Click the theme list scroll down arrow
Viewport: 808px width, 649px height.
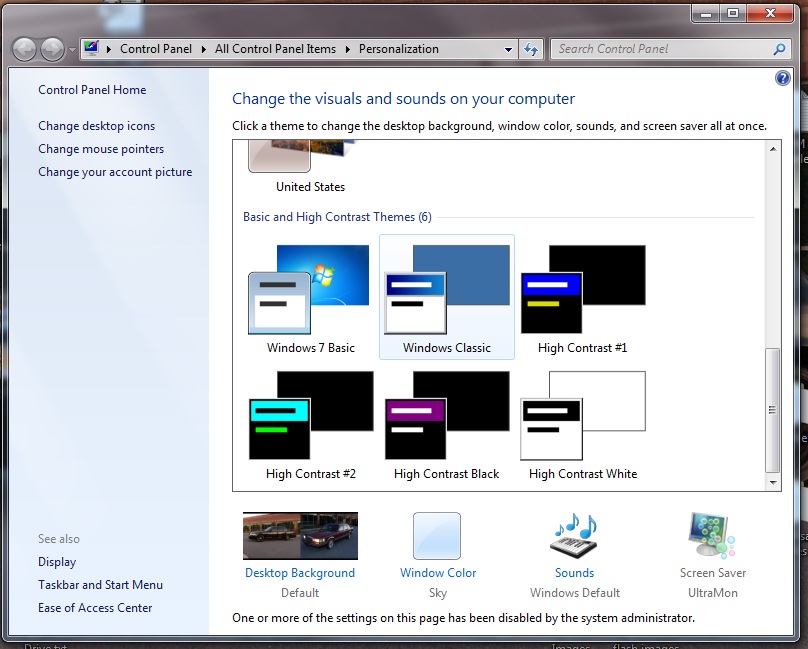772,482
